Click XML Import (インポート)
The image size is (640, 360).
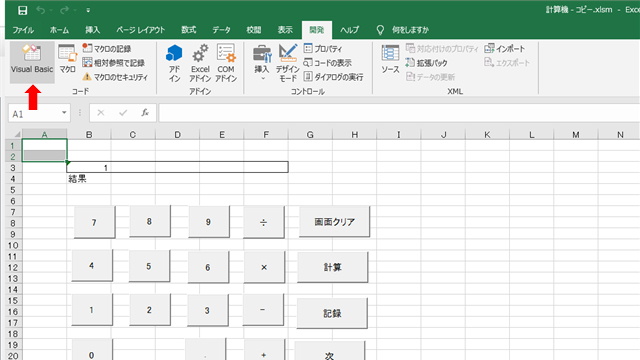[504, 49]
